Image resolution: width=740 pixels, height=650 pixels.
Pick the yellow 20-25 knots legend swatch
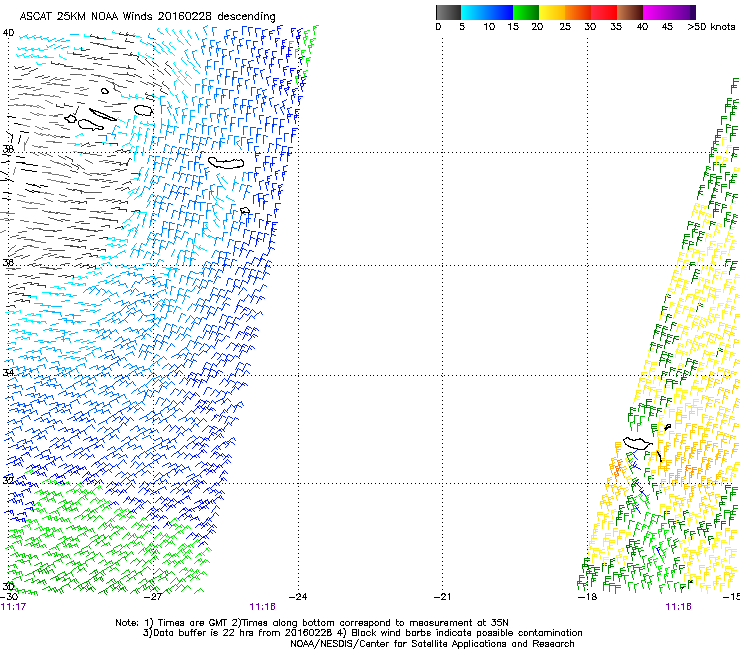552,12
